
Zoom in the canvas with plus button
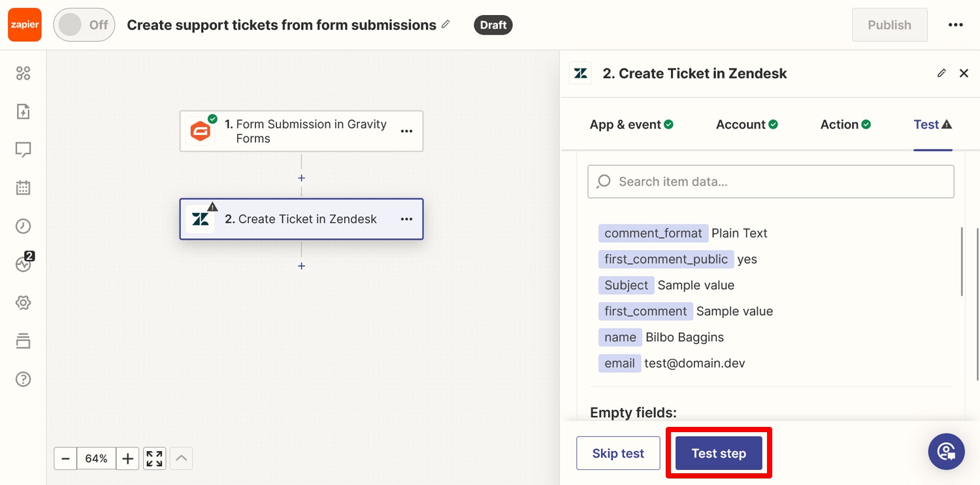(x=127, y=459)
